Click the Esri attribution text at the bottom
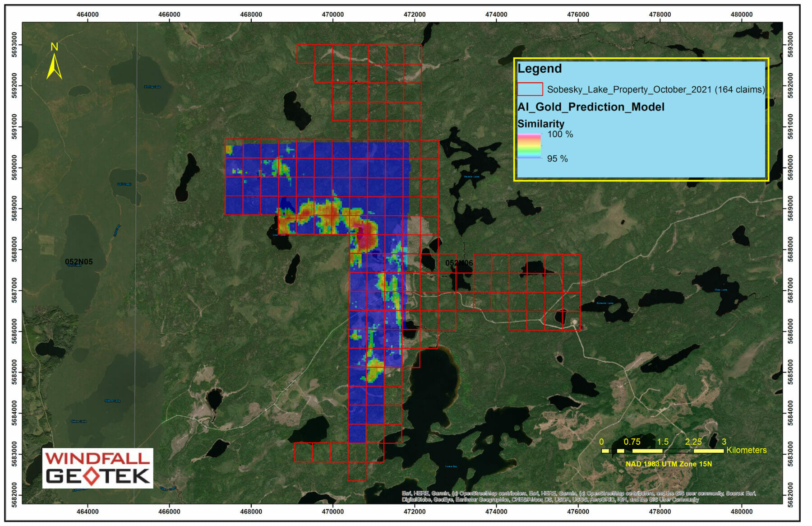 [x=578, y=496]
